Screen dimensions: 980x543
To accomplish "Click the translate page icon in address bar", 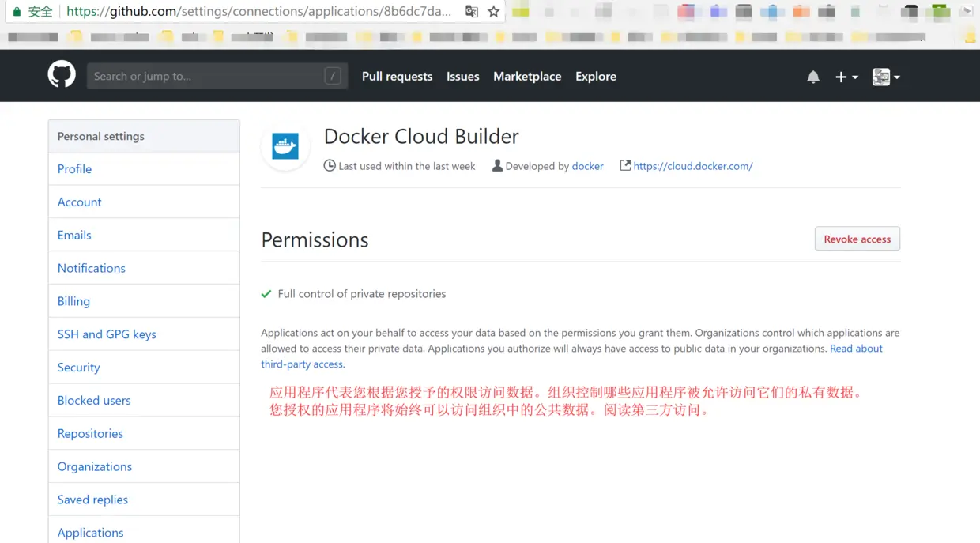I will pos(472,11).
